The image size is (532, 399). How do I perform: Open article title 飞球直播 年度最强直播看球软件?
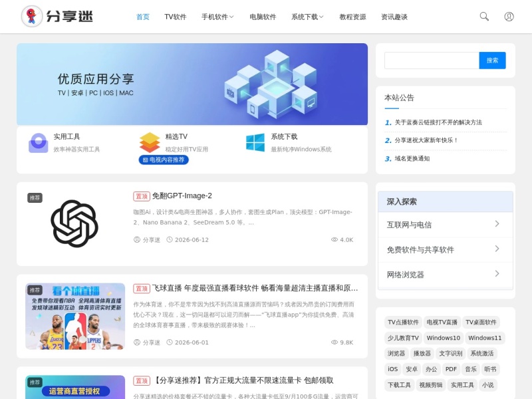point(255,288)
